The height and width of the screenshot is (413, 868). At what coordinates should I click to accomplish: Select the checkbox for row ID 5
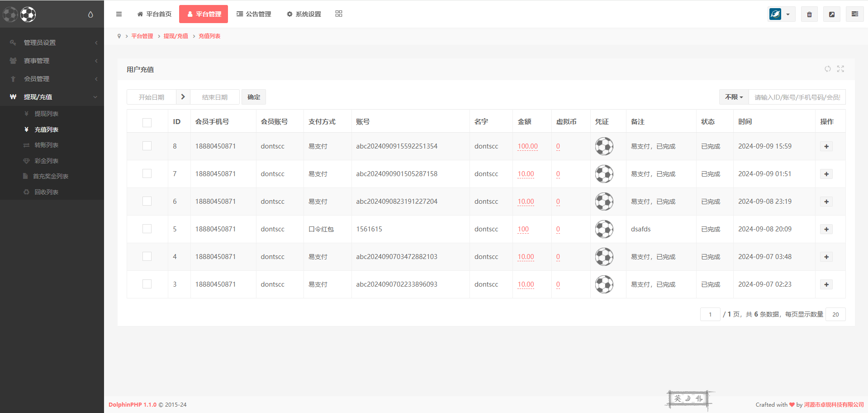pos(147,229)
